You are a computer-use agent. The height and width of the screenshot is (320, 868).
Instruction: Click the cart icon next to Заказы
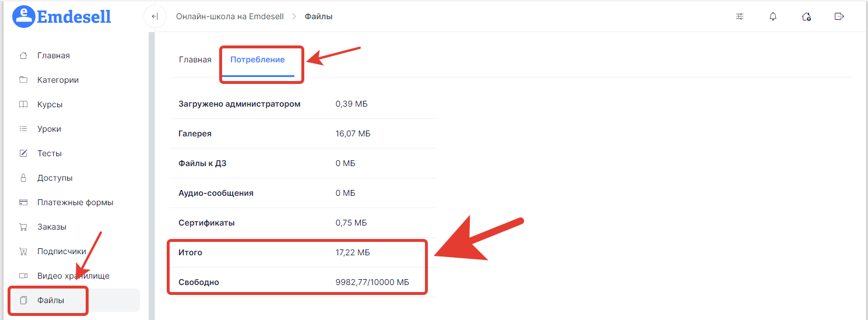pos(23,227)
